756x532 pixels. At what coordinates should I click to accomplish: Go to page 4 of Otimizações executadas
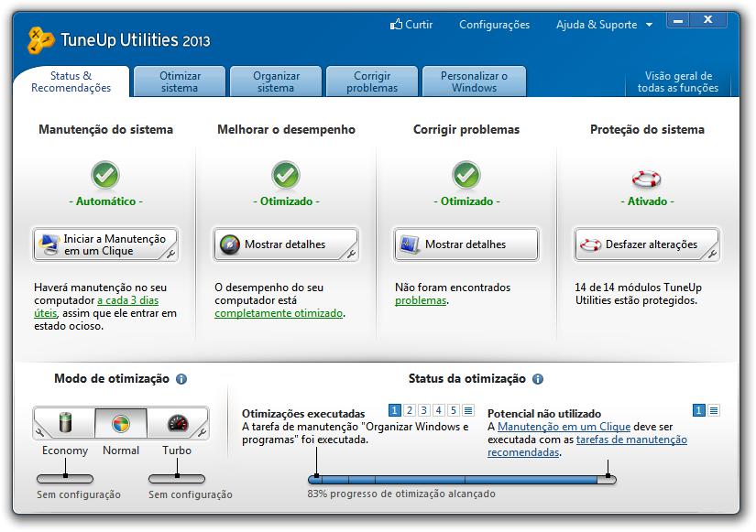[x=439, y=410]
